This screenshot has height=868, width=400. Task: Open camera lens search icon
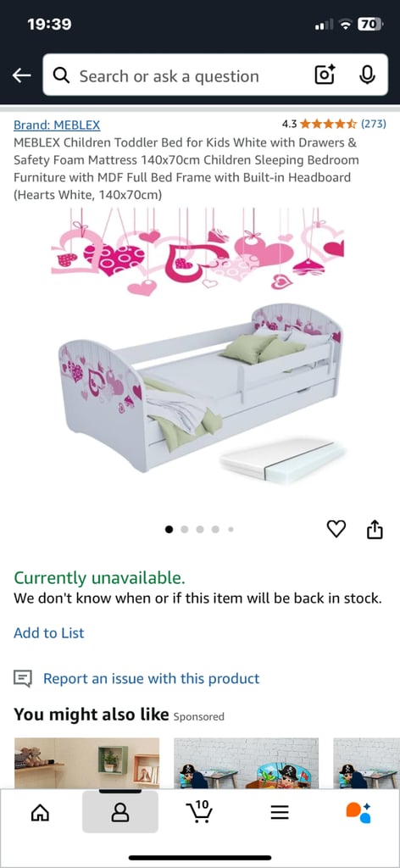pos(325,75)
